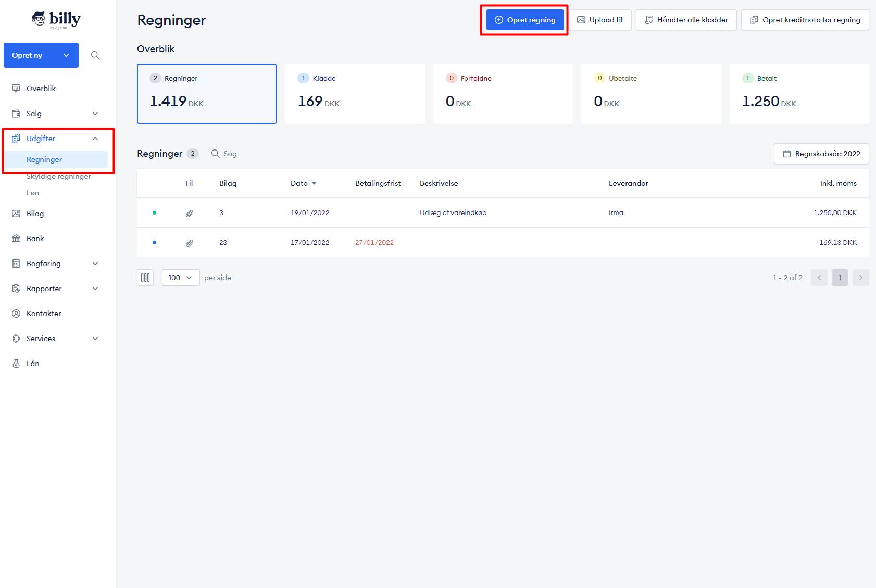Screen dimensions: 876x588
Task: Sort by the Dato column arrow
Action: pos(314,183)
